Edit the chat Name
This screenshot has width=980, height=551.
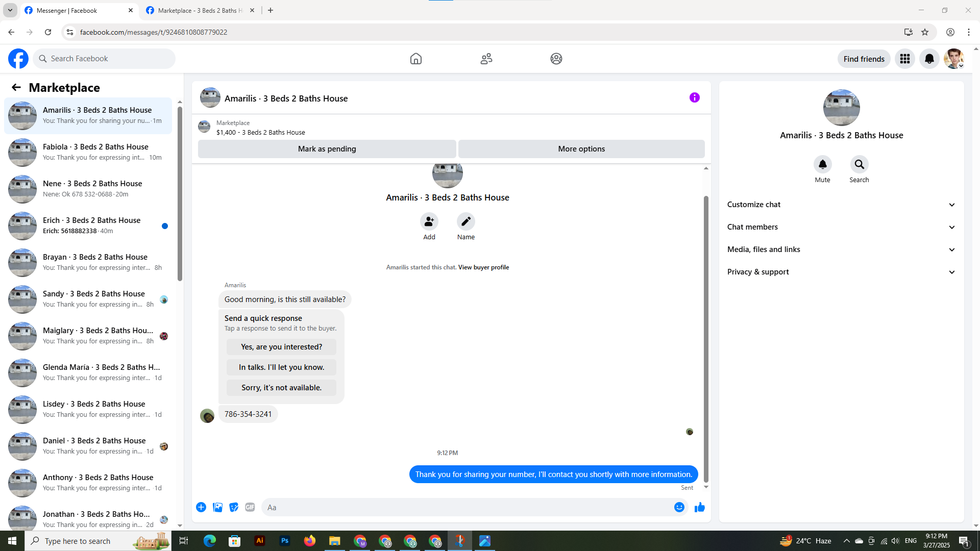coord(466,221)
